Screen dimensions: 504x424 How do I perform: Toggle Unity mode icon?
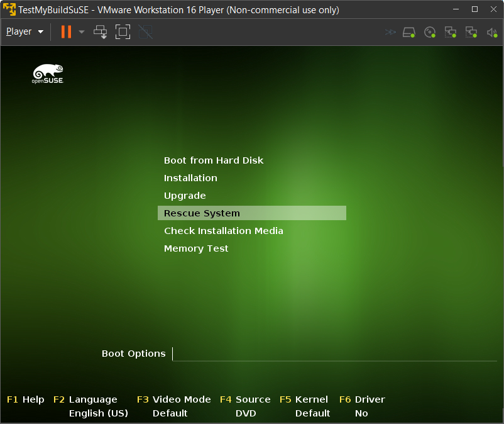(146, 31)
